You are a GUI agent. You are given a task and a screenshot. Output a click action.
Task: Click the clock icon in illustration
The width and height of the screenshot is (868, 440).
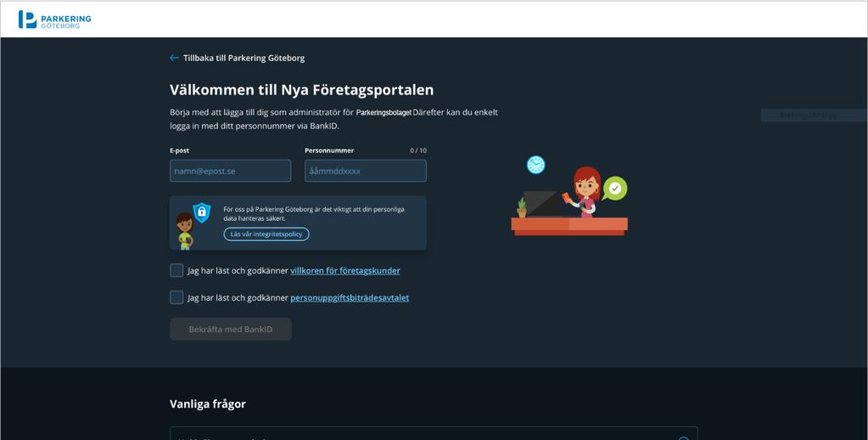(x=536, y=165)
